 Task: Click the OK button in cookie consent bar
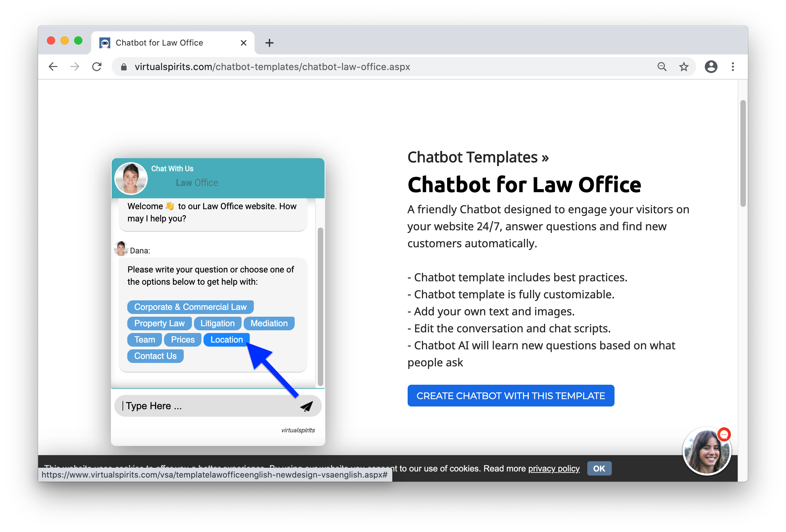(x=599, y=468)
